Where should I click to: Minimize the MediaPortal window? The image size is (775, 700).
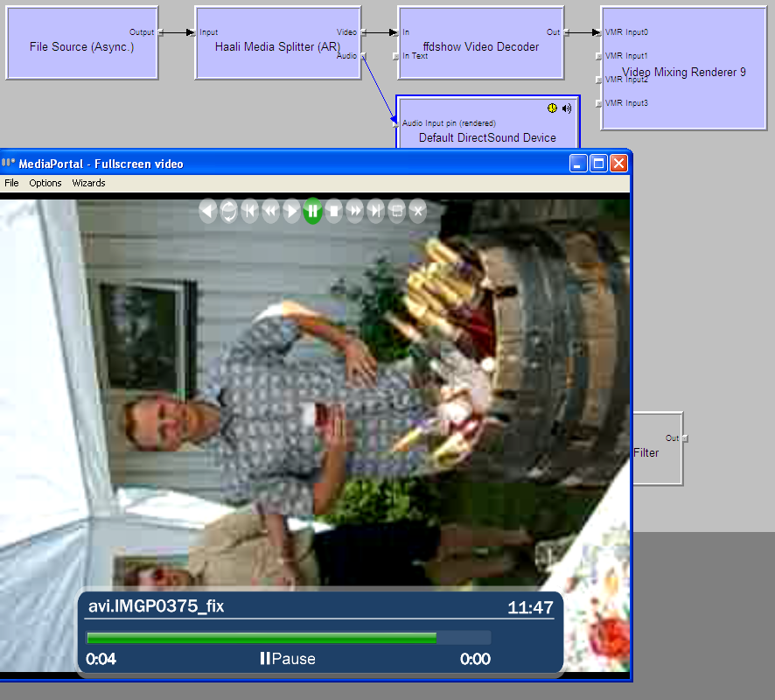[x=578, y=163]
